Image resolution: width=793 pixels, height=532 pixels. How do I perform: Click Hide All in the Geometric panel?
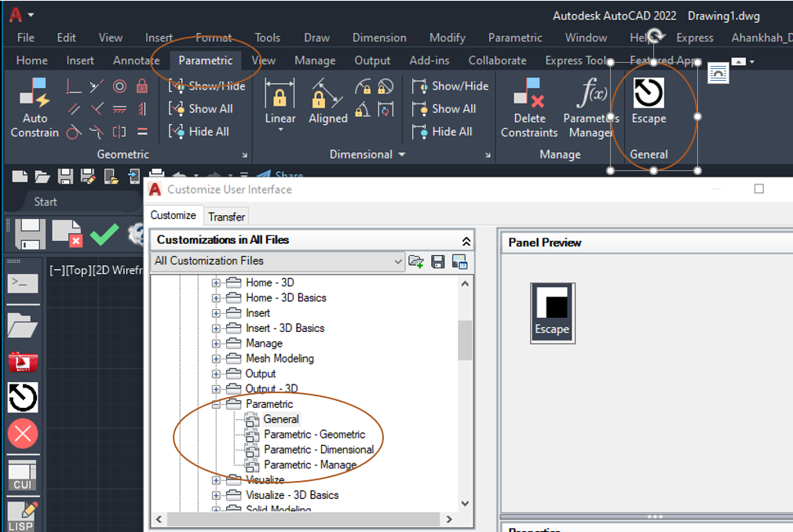(x=199, y=131)
